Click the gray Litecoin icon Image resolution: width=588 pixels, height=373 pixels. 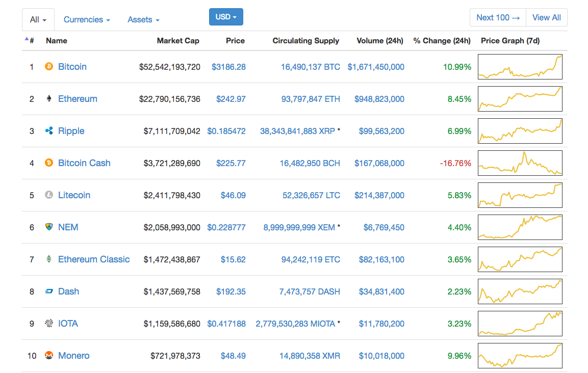point(49,195)
